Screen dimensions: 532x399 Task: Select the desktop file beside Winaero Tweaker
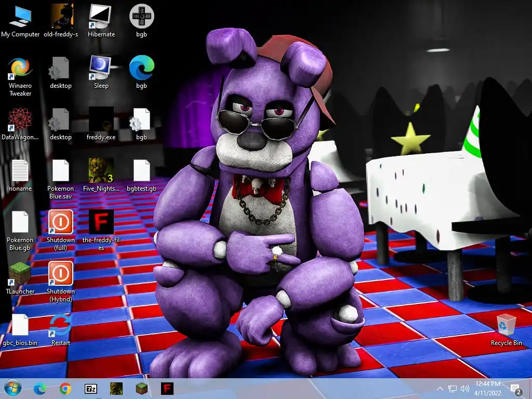click(61, 73)
